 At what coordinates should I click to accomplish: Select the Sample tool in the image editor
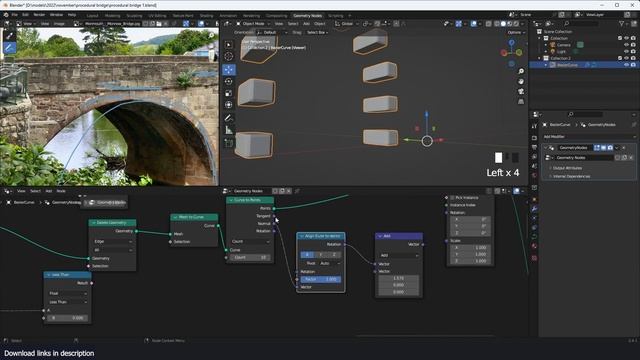tap(9, 36)
